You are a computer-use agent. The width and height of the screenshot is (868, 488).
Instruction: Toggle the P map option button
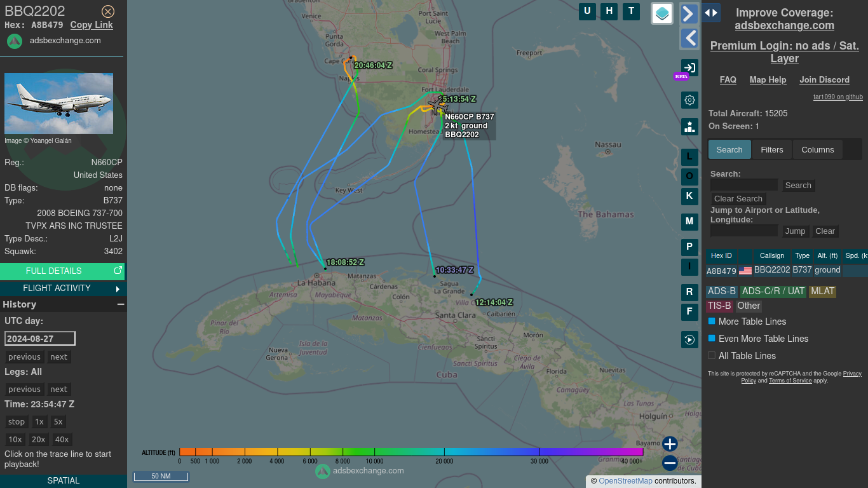pyautogui.click(x=689, y=247)
